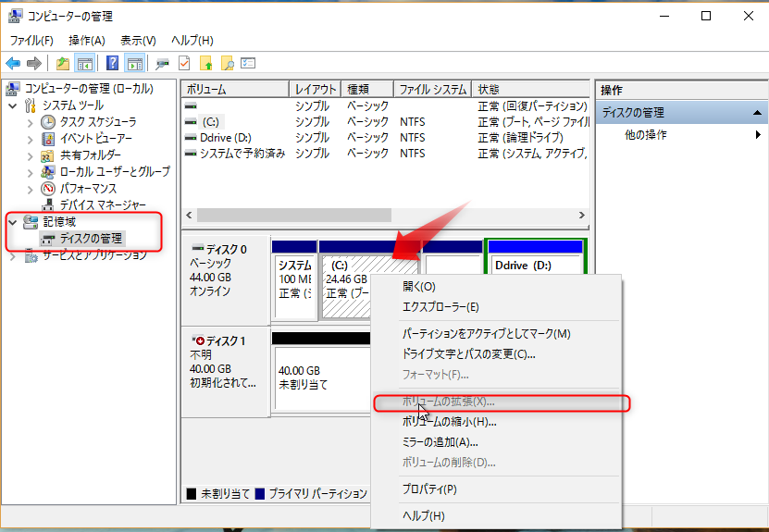Click the yellow page with magnifier icon

coord(228,63)
